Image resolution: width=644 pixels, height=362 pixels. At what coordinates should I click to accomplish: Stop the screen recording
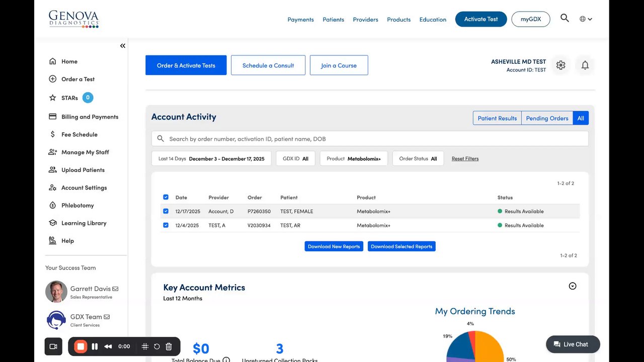pyautogui.click(x=80, y=346)
